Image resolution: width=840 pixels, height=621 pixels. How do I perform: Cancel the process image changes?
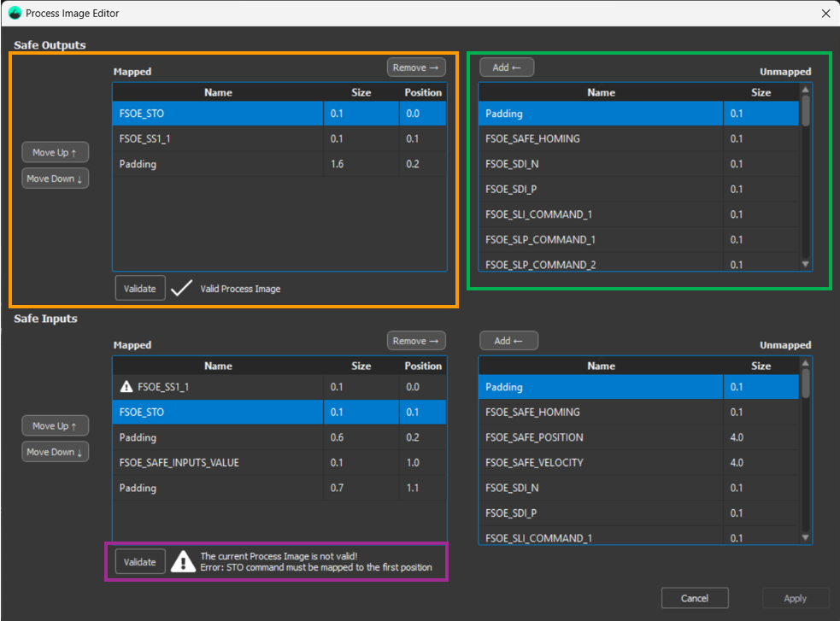tap(695, 598)
